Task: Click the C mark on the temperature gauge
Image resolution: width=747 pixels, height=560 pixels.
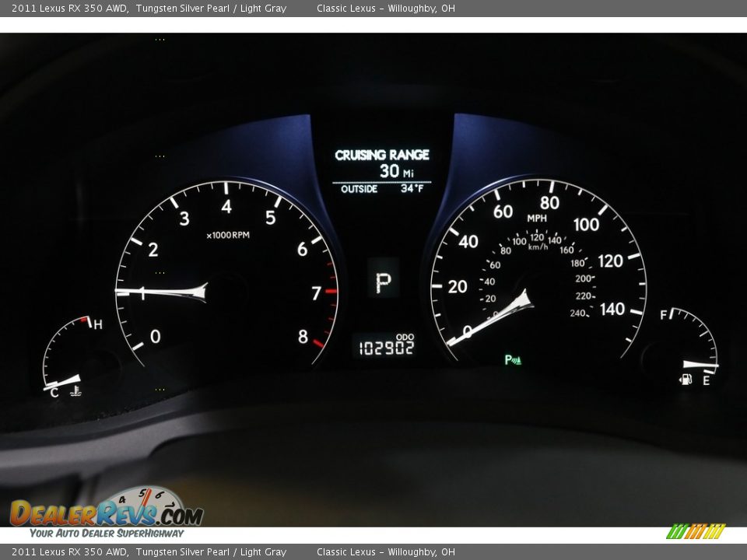Action: pyautogui.click(x=54, y=393)
